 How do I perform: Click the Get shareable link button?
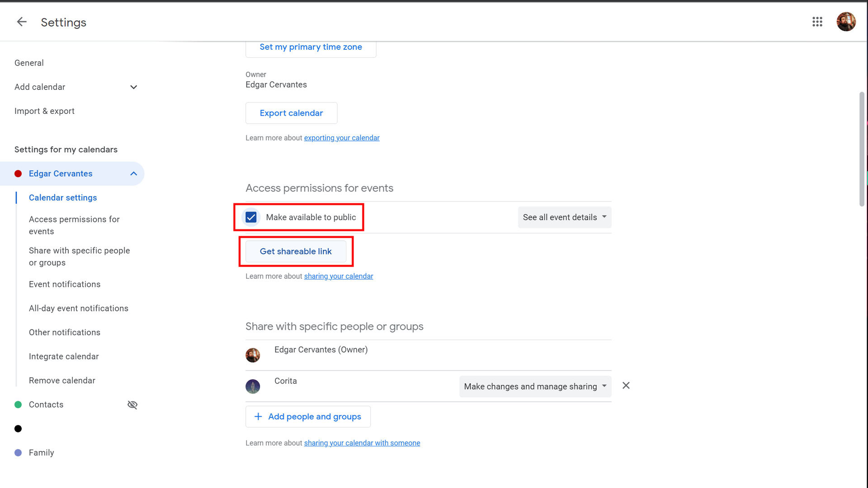coord(296,251)
